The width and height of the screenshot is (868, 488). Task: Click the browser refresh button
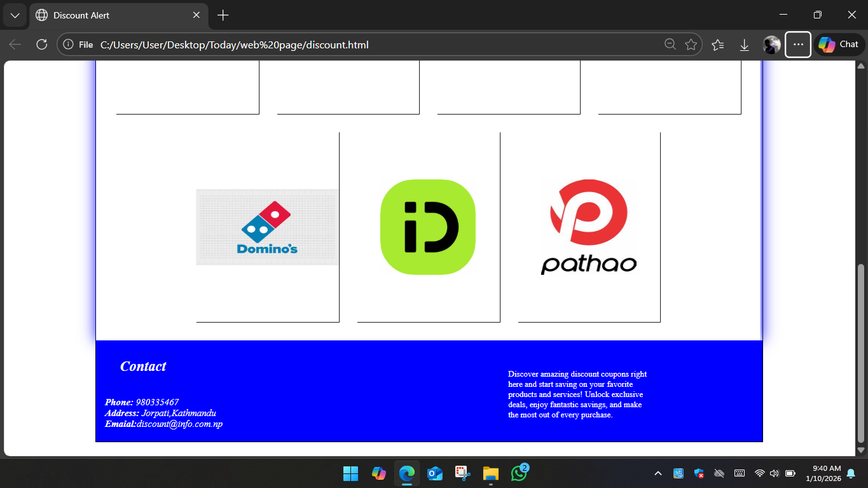[42, 45]
